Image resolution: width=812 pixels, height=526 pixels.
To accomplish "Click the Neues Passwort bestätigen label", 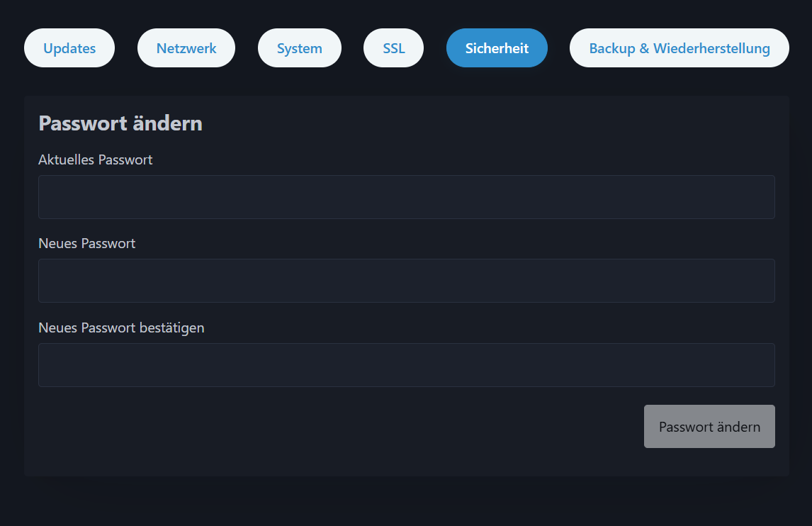I will coord(121,328).
